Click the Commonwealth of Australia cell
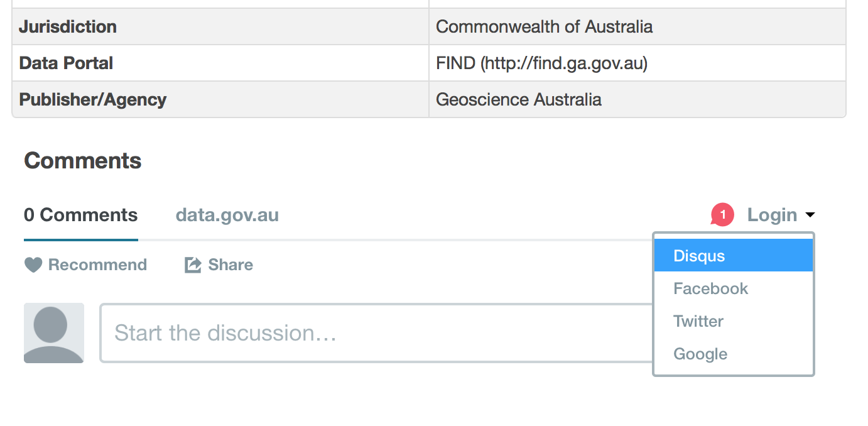Screen dimensions: 868x426 point(544,26)
